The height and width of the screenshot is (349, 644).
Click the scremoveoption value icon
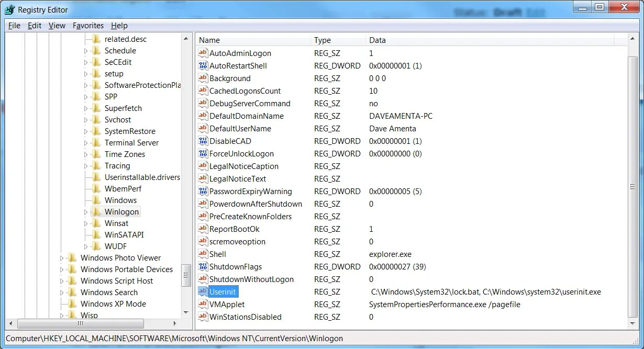203,241
